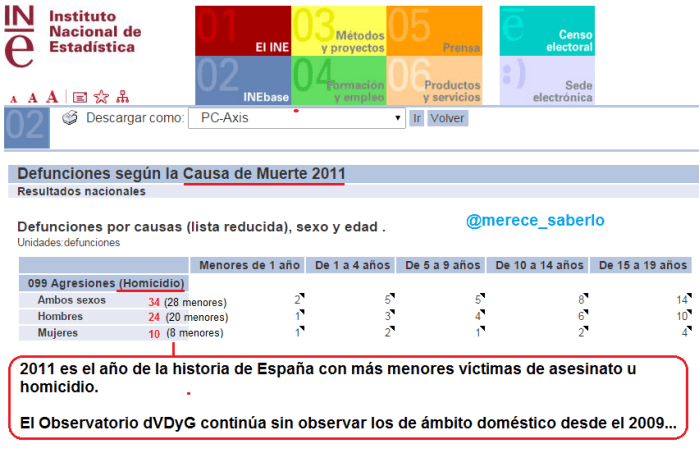699x453 pixels.
Task: Open the 02 INEbase menu tile
Action: tap(243, 81)
